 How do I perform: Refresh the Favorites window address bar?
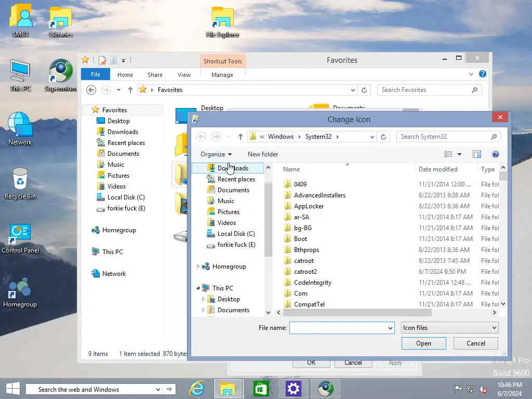pos(364,90)
